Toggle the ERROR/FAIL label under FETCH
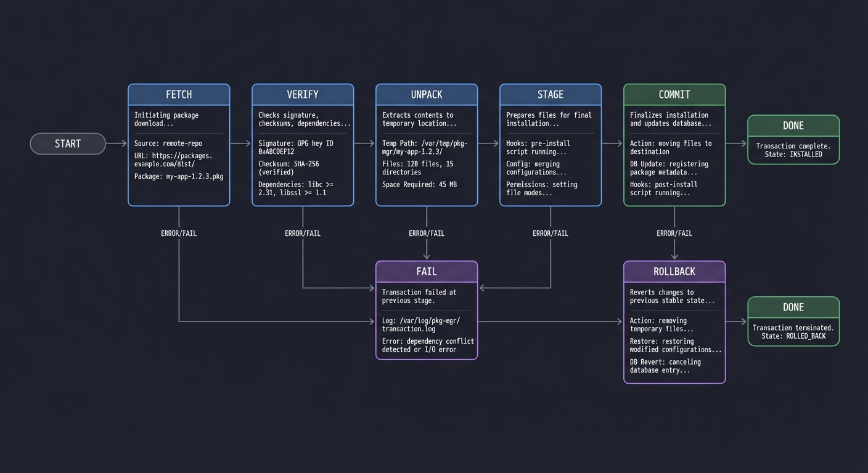The image size is (868, 473). tap(179, 233)
